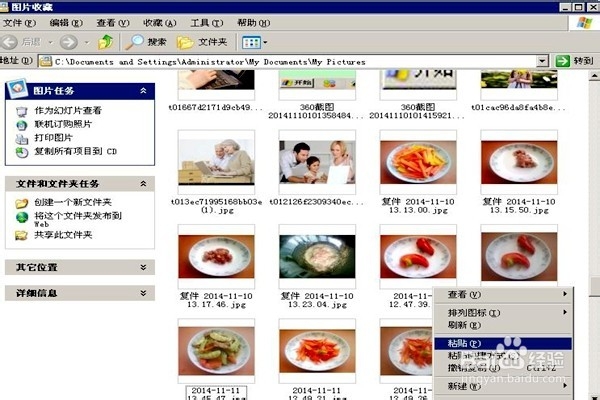Open 新建 submenu in context menu
The height and width of the screenshot is (400, 600).
point(503,386)
